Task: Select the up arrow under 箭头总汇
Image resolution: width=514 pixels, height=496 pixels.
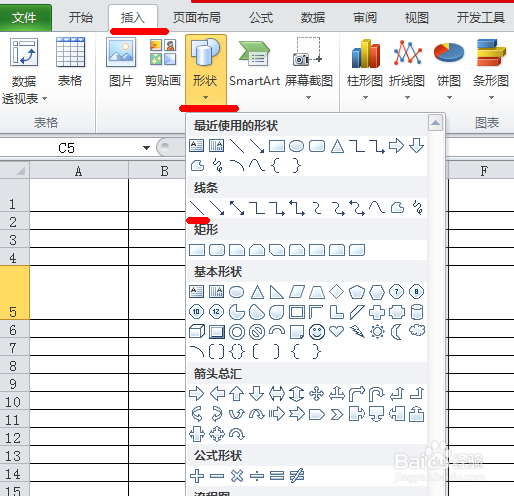Action: pos(237,394)
